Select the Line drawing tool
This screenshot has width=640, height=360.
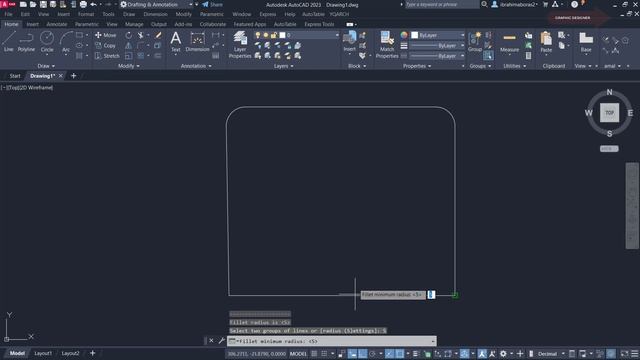click(x=9, y=42)
